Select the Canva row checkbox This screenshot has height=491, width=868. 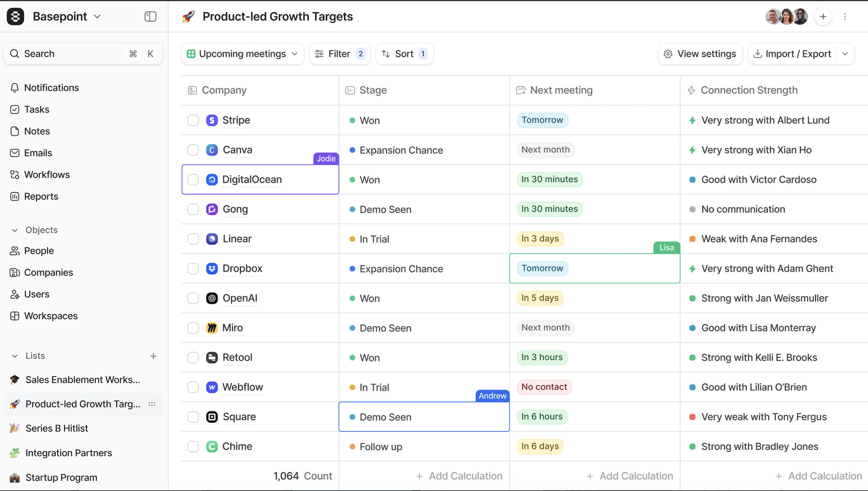tap(193, 150)
